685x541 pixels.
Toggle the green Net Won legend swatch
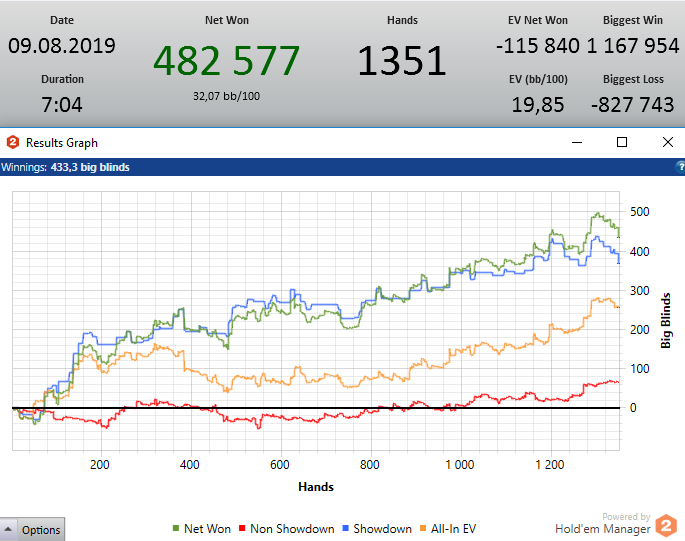tap(176, 528)
